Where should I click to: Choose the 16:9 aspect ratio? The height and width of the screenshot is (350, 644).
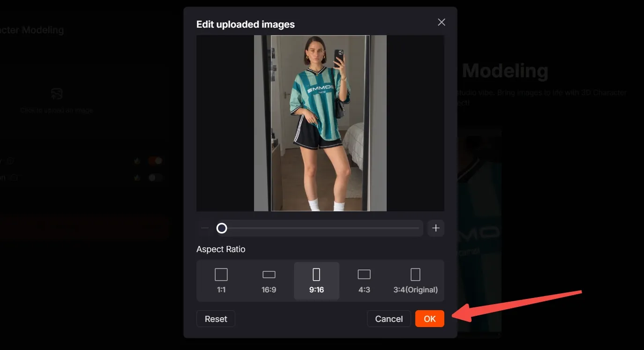click(269, 281)
